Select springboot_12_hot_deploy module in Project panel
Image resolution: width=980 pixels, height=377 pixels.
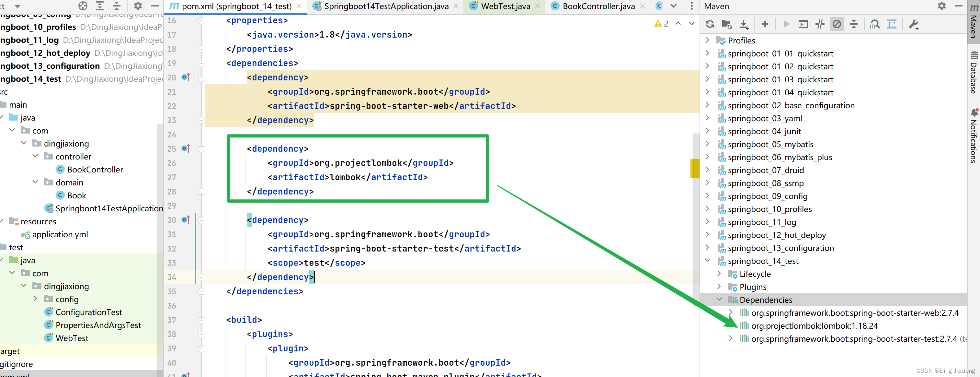pyautogui.click(x=45, y=53)
